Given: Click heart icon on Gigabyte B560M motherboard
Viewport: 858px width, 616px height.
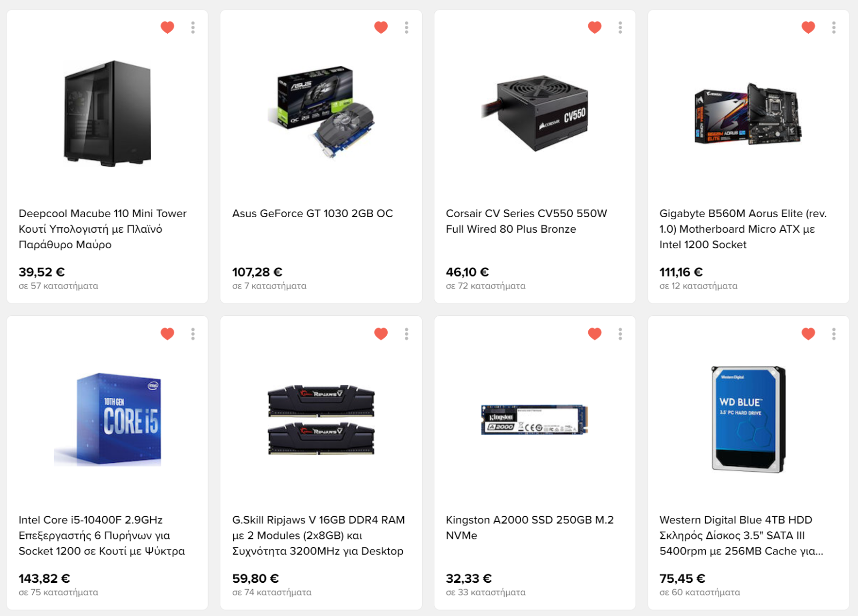Looking at the screenshot, I should (x=808, y=27).
